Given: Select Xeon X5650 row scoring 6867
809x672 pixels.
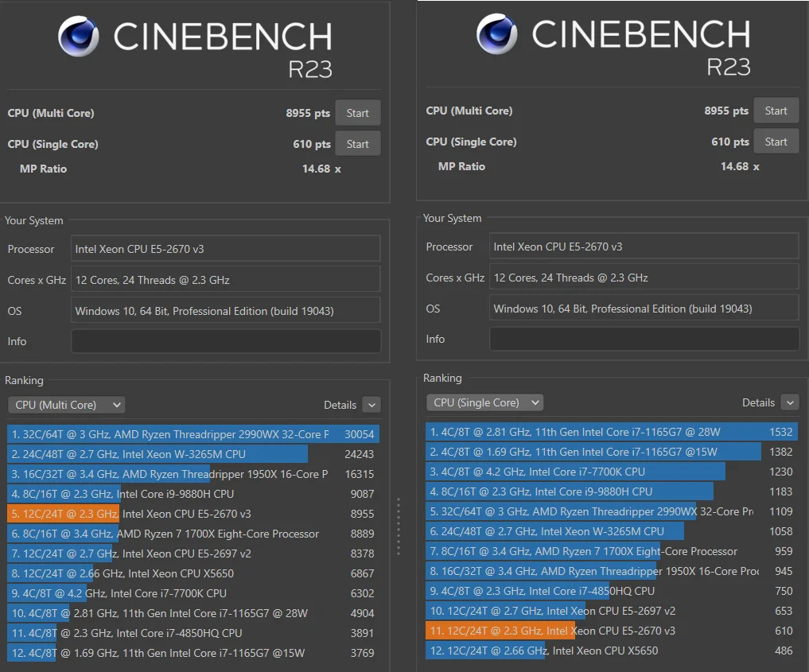Looking at the screenshot, I should pyautogui.click(x=193, y=573).
